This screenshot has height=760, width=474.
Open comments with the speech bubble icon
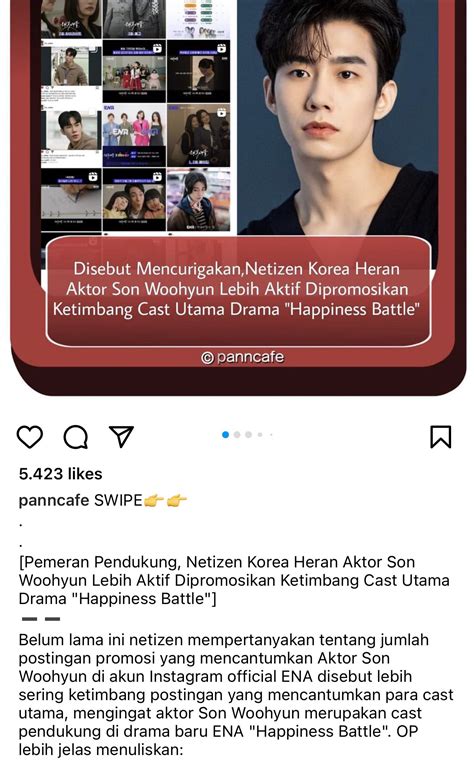point(76,437)
